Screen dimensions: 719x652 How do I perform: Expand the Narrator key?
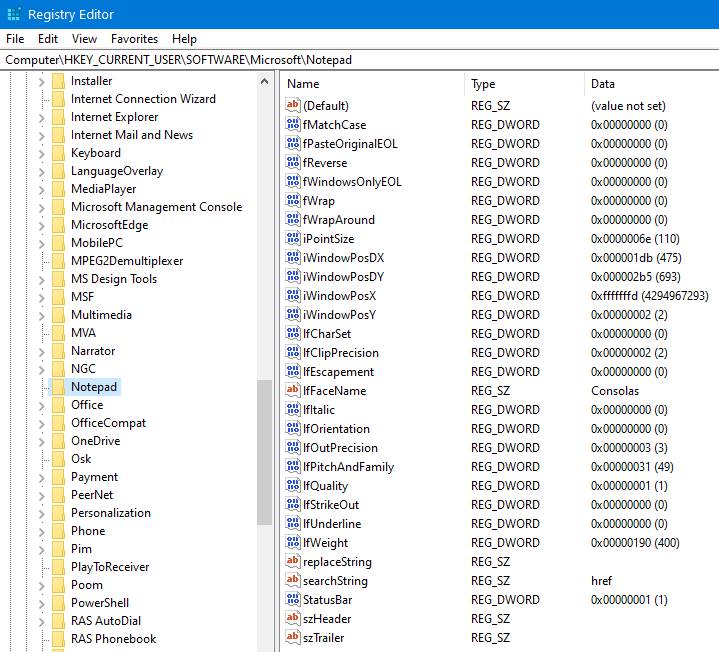pos(41,352)
